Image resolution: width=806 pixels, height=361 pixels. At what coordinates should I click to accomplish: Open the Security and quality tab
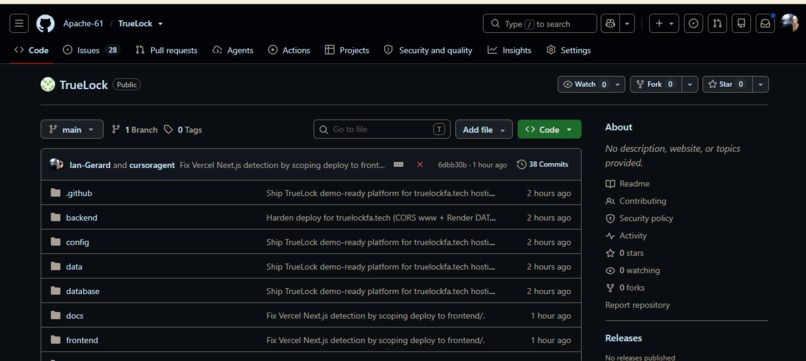(x=428, y=50)
